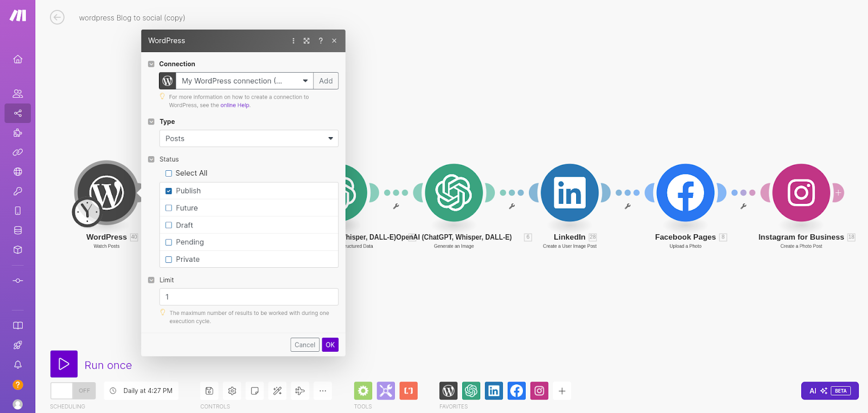The image size is (868, 413).
Task: Open the Make home icon in sidebar
Action: pos(18,59)
